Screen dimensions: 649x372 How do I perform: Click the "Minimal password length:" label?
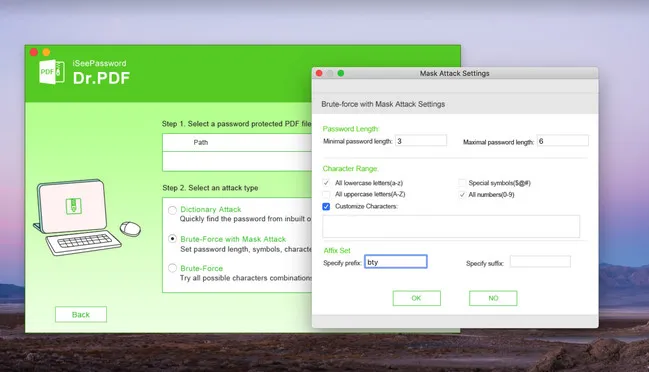358,141
